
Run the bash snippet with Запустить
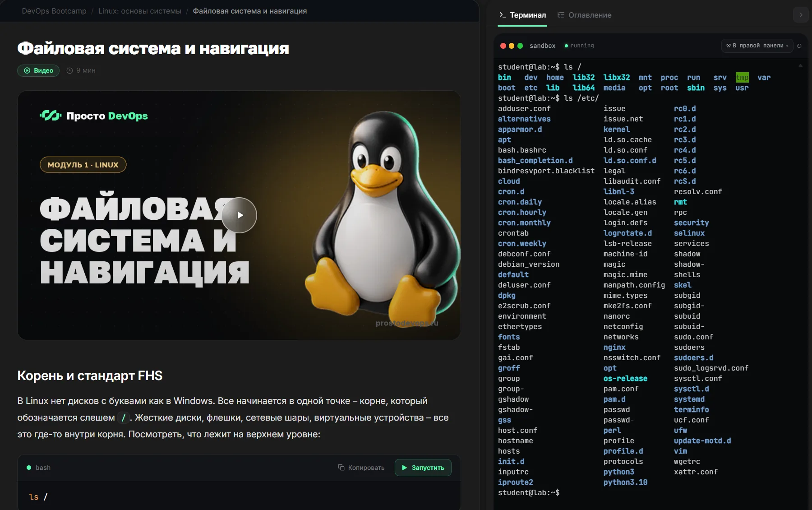423,468
